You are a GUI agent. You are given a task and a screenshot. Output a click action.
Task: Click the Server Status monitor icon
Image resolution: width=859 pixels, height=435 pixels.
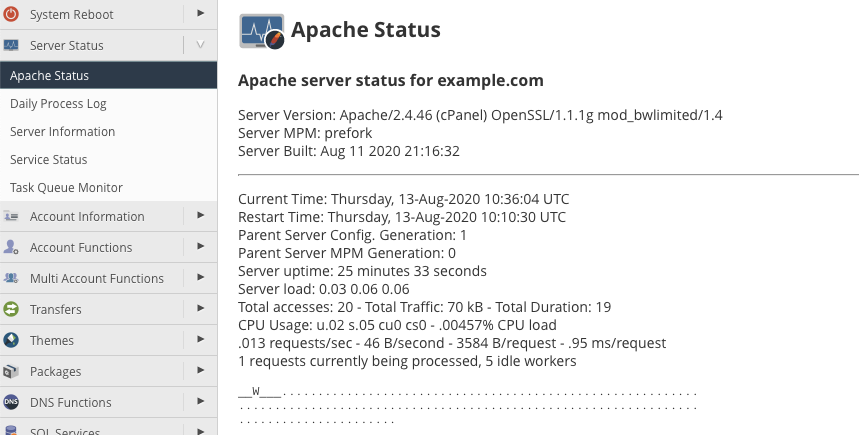click(12, 45)
